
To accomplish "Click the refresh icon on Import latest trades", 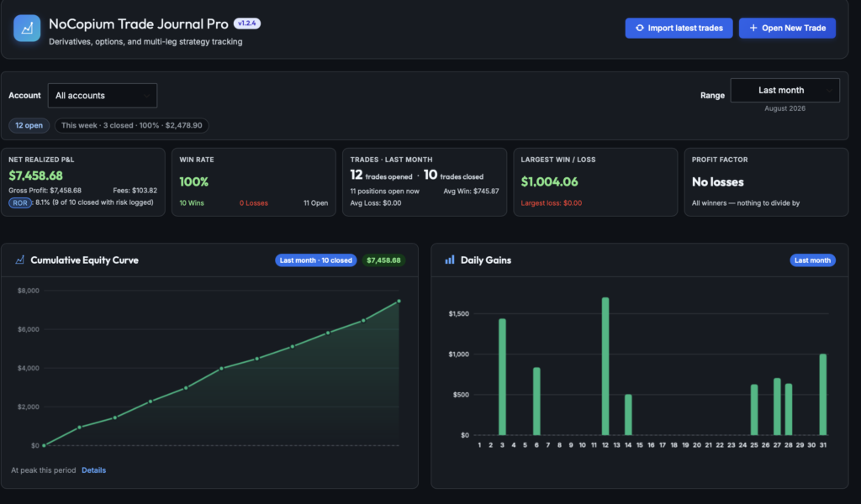I will tap(640, 28).
